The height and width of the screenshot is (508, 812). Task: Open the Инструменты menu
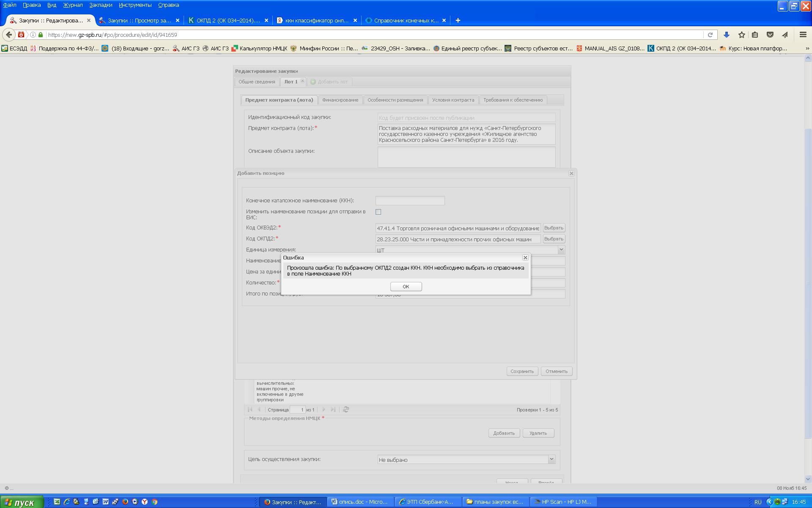tap(135, 5)
